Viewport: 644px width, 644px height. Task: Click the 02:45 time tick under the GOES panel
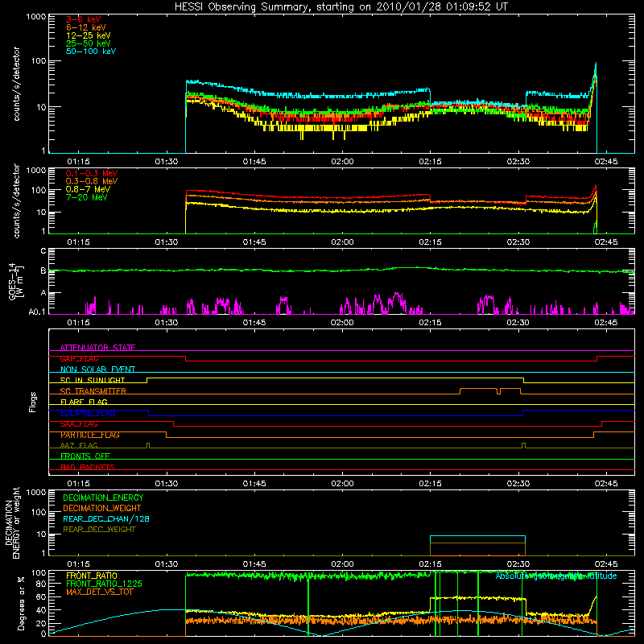(606, 323)
